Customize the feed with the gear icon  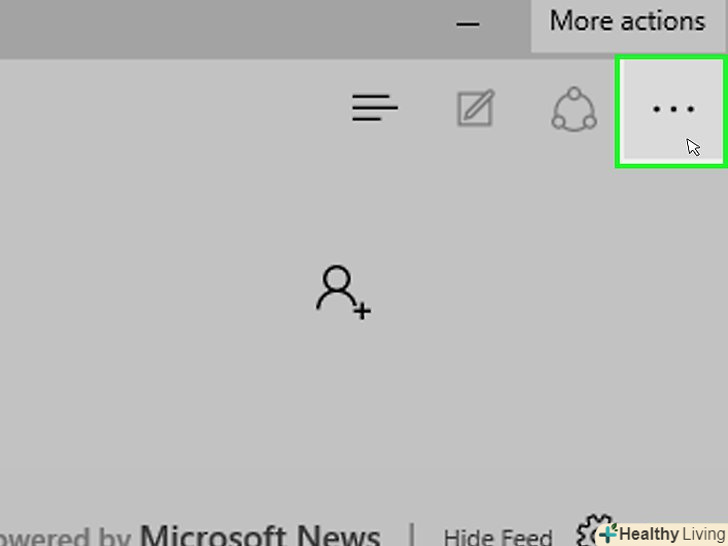590,530
